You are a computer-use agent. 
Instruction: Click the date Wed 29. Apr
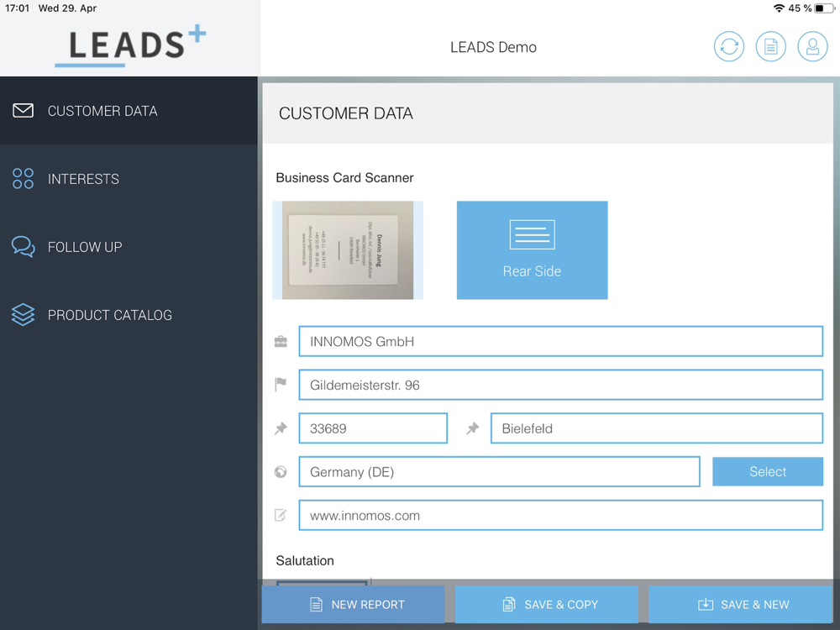pos(67,8)
